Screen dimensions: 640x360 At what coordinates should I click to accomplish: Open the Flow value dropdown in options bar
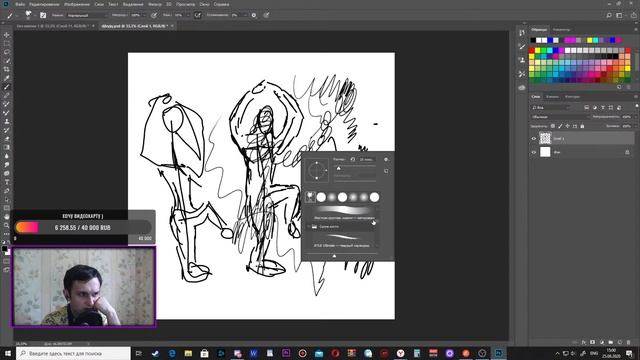[x=187, y=15]
